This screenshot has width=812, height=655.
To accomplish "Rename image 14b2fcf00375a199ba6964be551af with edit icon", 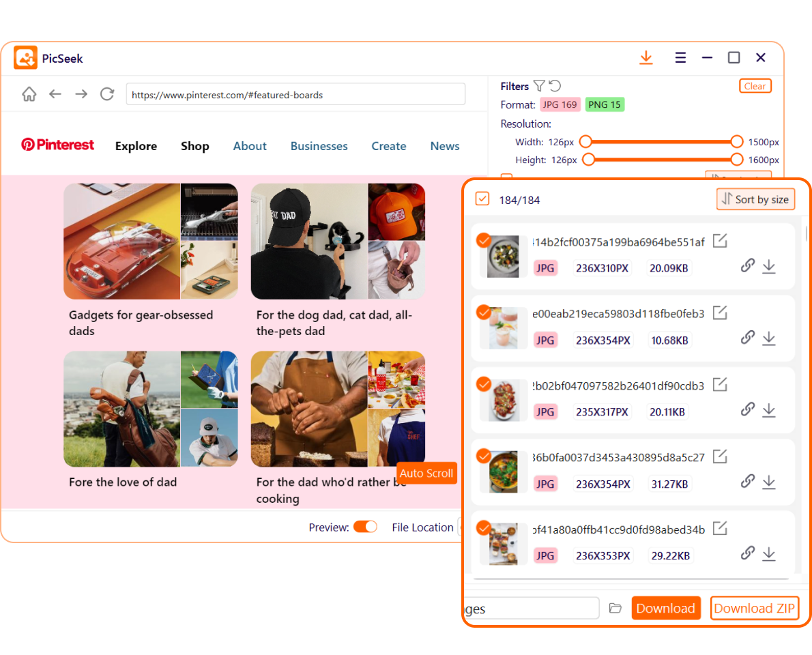I will pyautogui.click(x=720, y=241).
